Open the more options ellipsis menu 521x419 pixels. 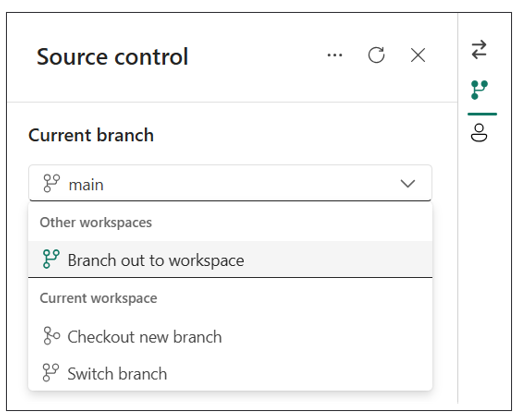[x=335, y=55]
